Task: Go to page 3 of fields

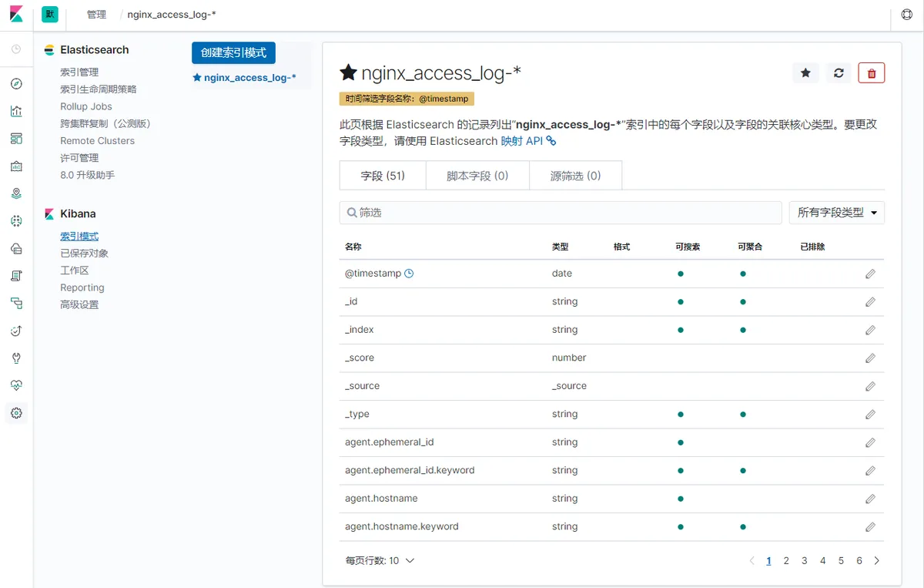Action: pos(805,561)
